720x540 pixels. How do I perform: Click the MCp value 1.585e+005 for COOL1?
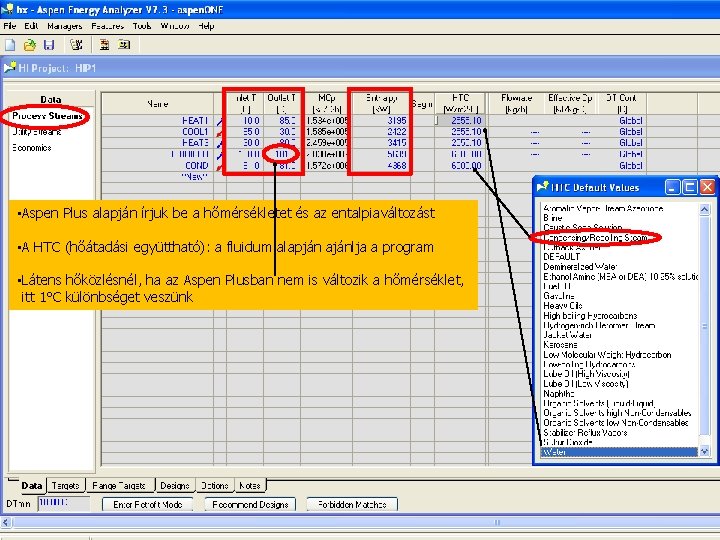coord(326,132)
